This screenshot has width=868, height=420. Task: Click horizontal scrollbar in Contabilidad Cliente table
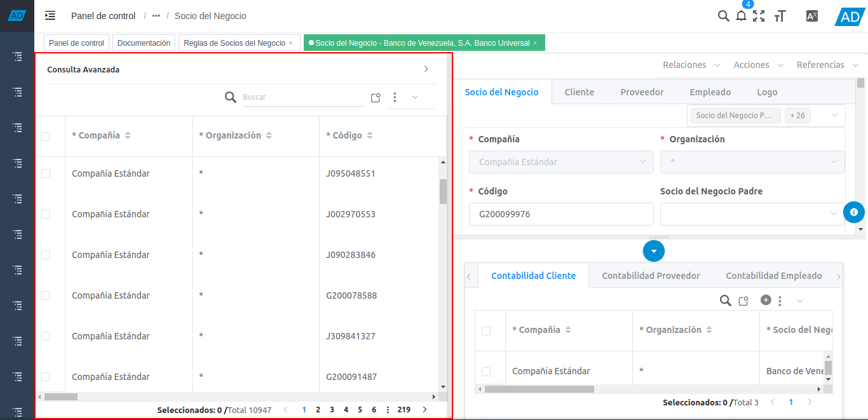pyautogui.click(x=539, y=389)
